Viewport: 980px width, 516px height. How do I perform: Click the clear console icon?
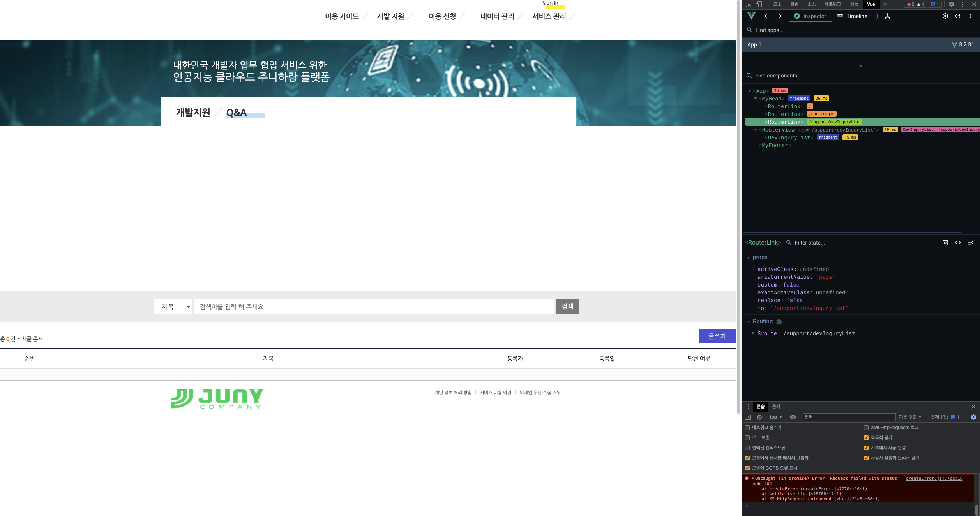coord(759,417)
